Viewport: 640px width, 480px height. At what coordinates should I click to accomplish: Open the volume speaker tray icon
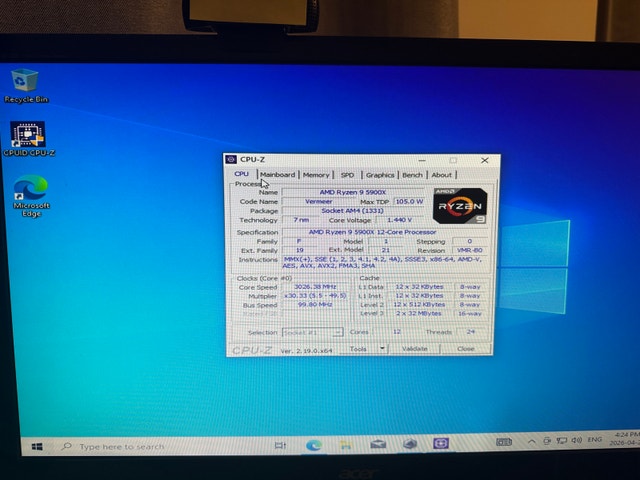tap(576, 440)
